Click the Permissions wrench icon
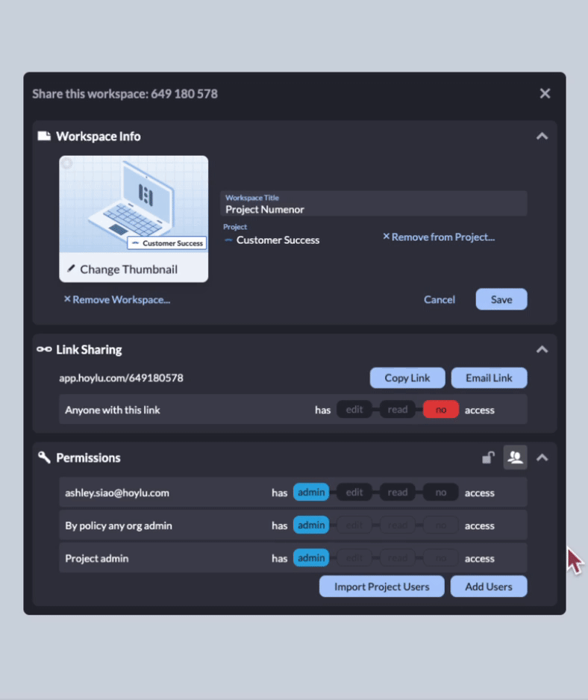Image resolution: width=588 pixels, height=700 pixels. 44,457
